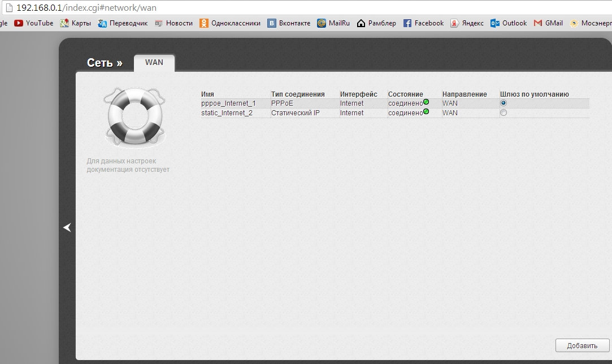This screenshot has width=612, height=364.
Task: Open the YouTube bookmark
Action: click(33, 23)
